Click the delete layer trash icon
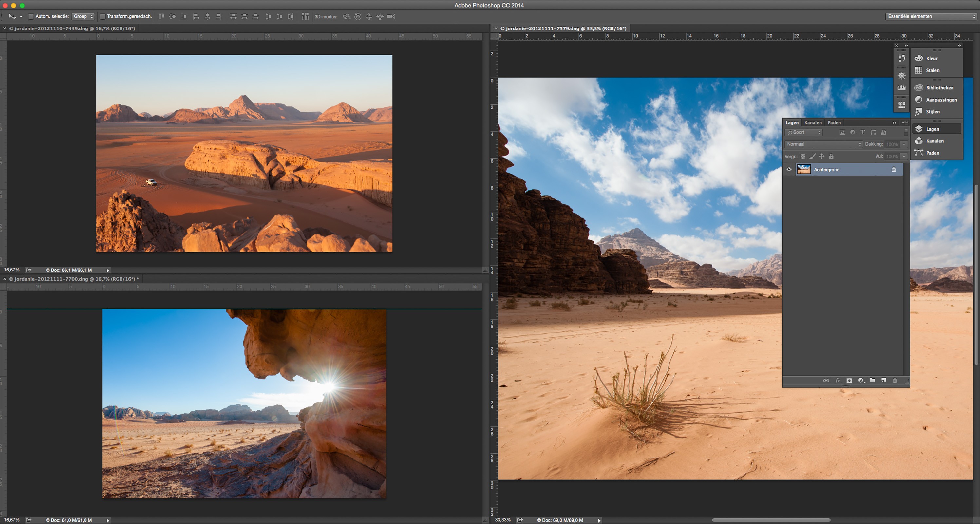 tap(895, 380)
